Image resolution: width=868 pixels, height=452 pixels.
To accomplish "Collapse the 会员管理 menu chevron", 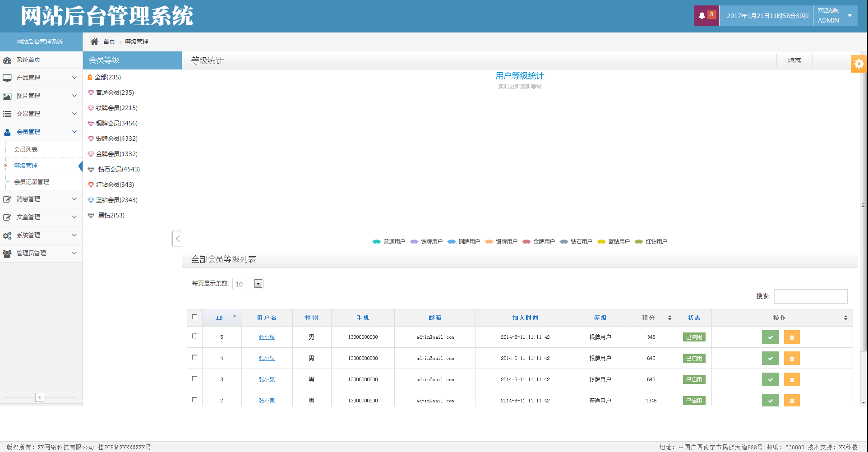I will coord(74,132).
